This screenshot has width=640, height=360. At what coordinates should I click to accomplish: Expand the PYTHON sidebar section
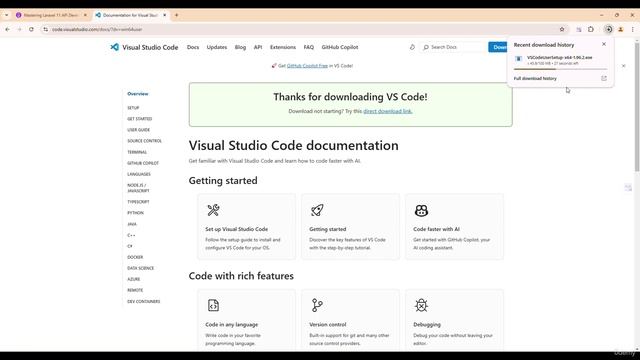pos(135,213)
